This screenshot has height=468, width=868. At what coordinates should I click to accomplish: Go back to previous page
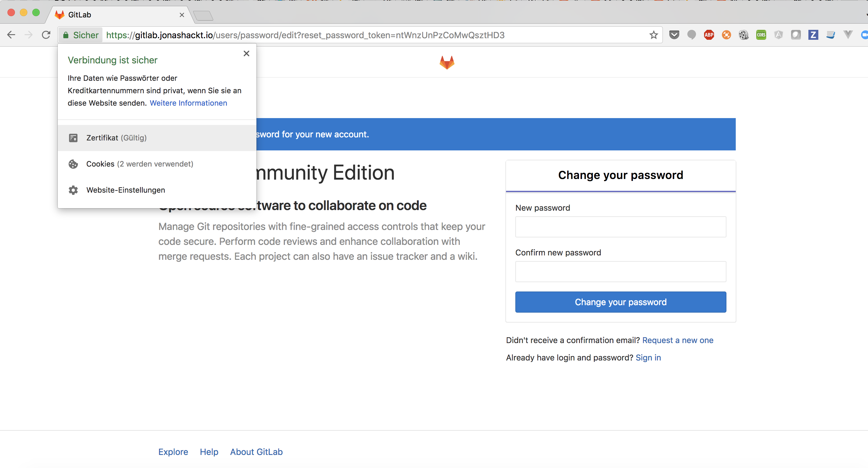click(11, 35)
